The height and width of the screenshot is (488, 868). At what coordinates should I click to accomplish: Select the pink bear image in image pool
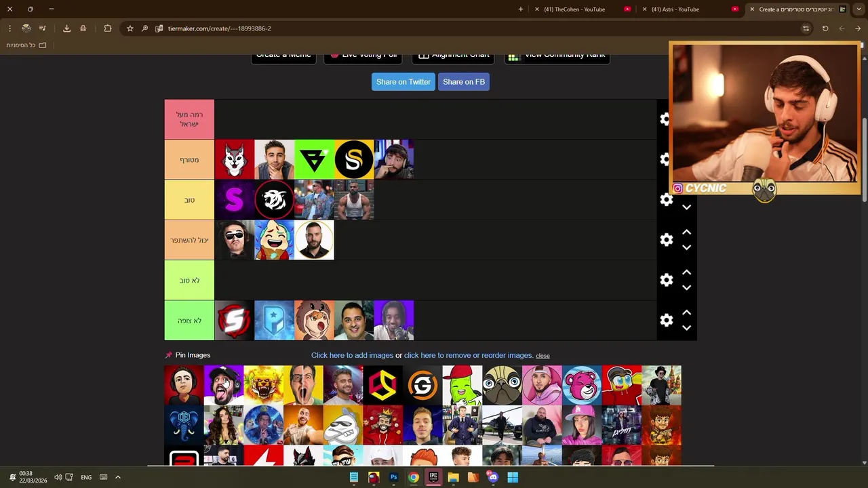click(582, 385)
